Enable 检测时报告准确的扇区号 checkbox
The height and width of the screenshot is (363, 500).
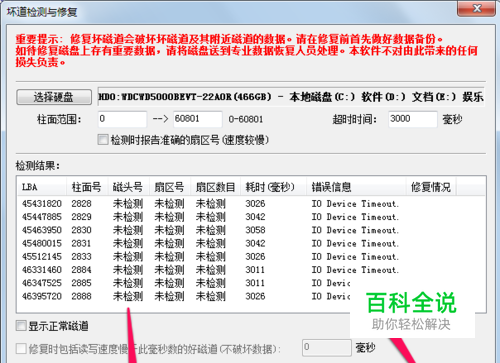coord(103,140)
